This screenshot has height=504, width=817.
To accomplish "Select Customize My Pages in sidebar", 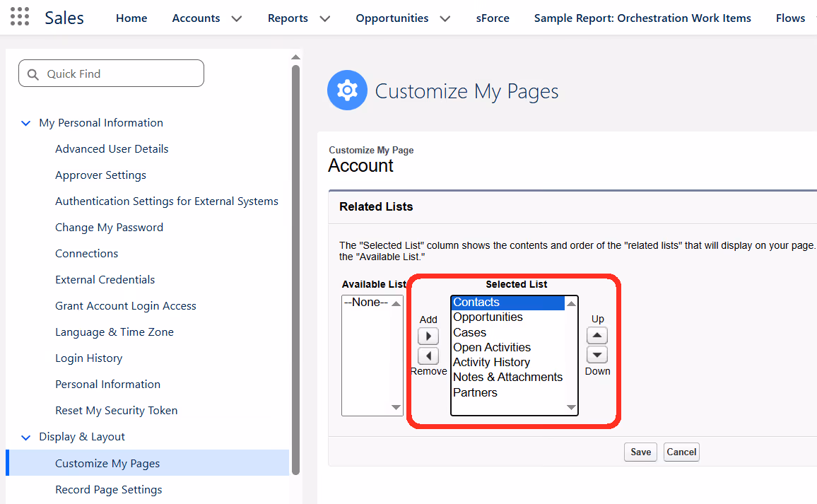I will coord(148,463).
